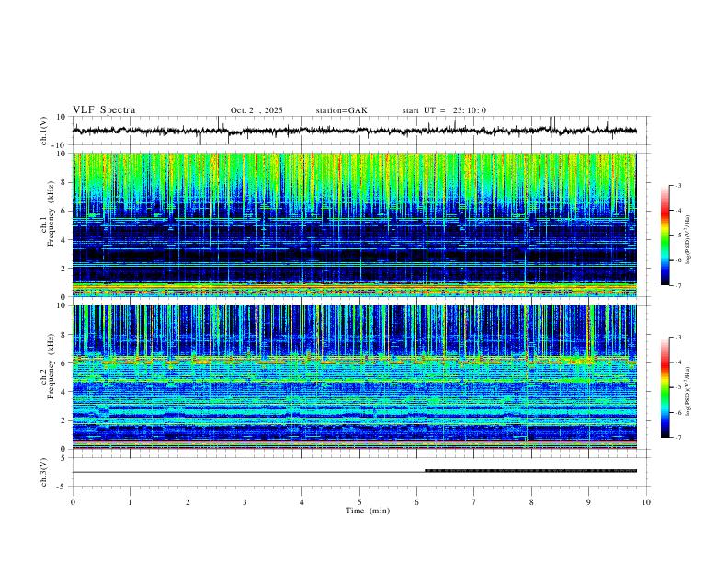This screenshot has height=563, width=728.
Task: Click the ch.1 "Frequency (kHz)" axis title
Action: tap(51, 213)
